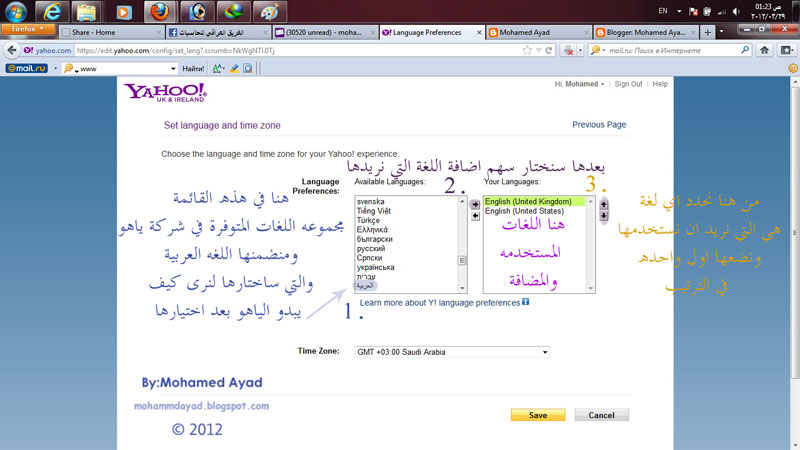Select English (United States) in Your Languages
Screen dimensions: 800x450
pos(524,211)
